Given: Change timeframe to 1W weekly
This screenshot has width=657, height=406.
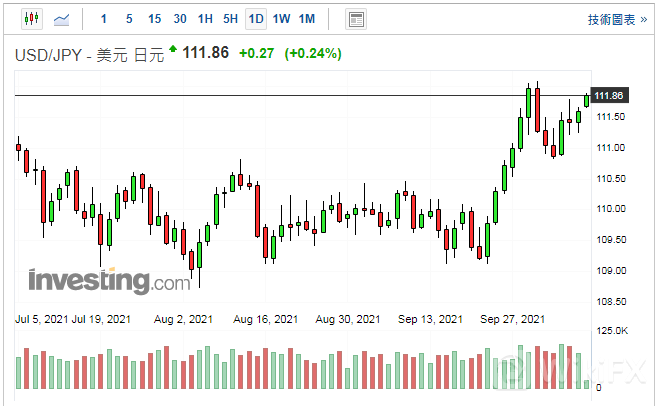Looking at the screenshot, I should pos(281,19).
